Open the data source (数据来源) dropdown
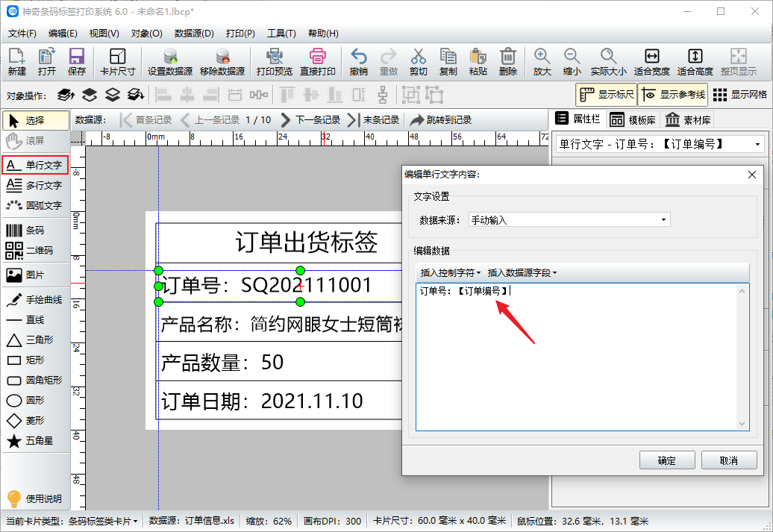773x532 pixels. [569, 220]
